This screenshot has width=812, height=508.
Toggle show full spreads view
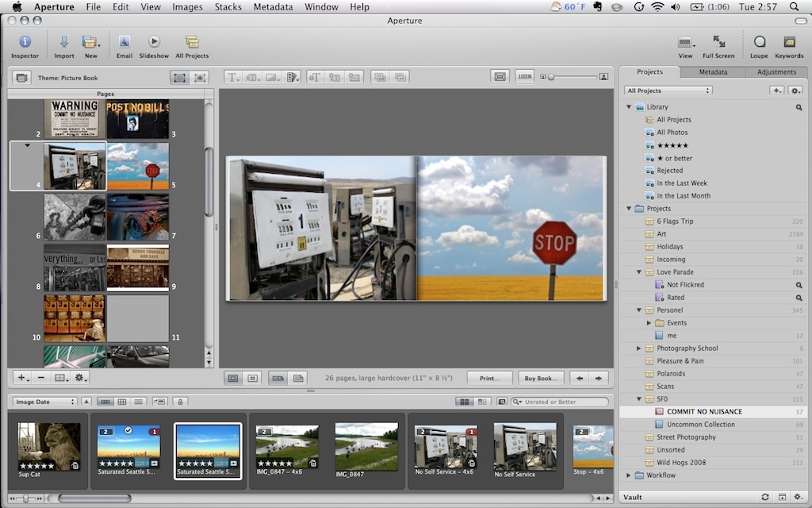coord(278,378)
